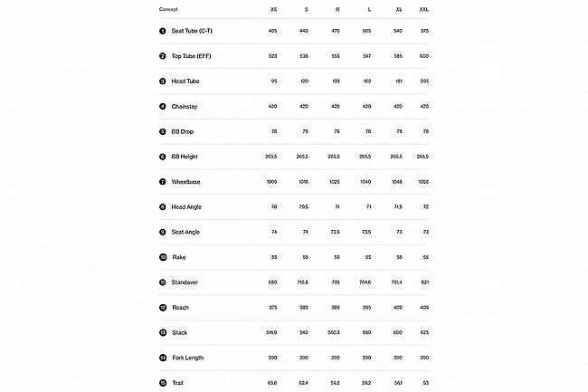Click the number 7 Wheelbase marker icon
This screenshot has height=392, width=588.
click(x=162, y=182)
